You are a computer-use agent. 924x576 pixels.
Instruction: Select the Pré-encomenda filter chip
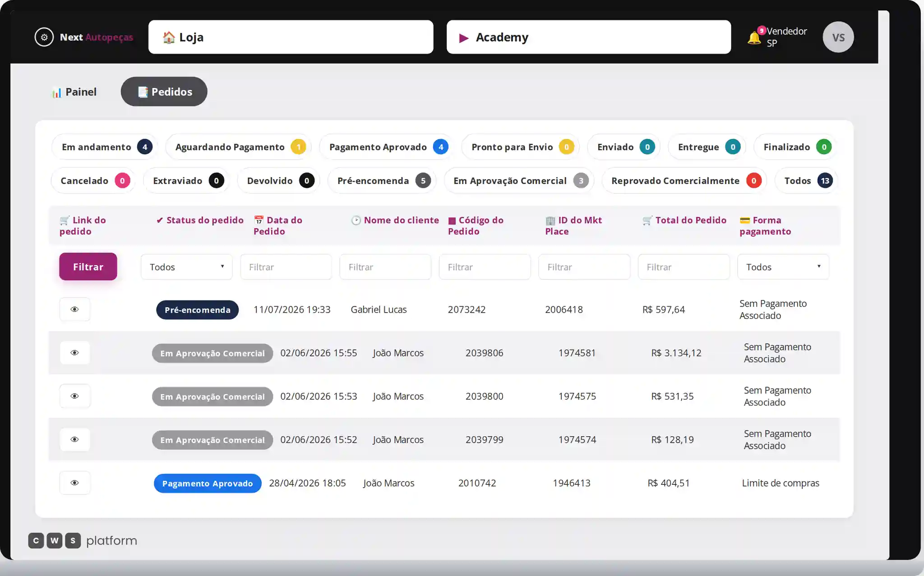[x=382, y=181]
